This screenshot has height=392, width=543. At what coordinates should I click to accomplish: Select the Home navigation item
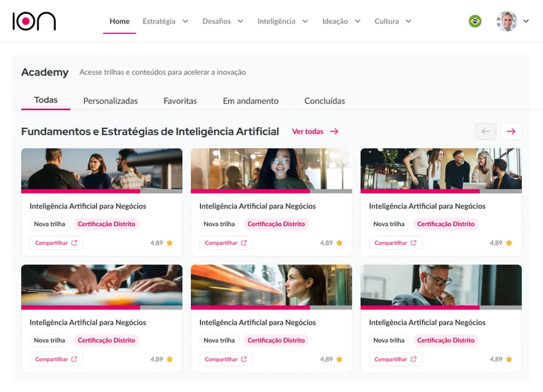119,21
